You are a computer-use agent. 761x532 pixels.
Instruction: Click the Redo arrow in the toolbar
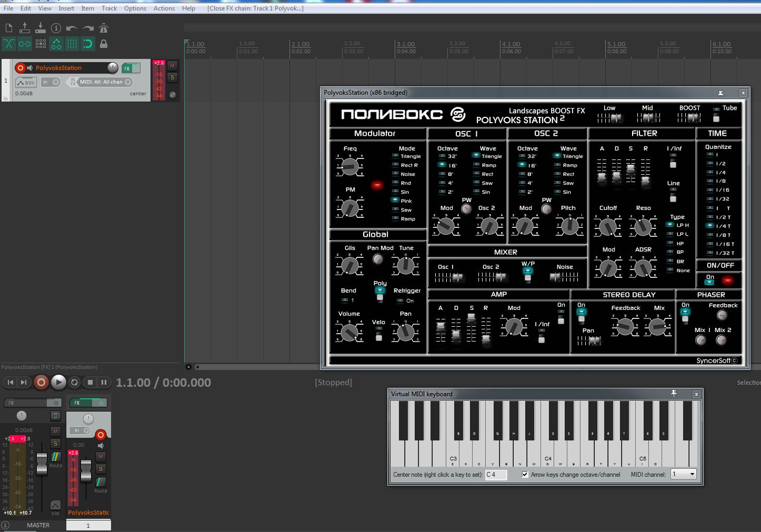coord(88,28)
